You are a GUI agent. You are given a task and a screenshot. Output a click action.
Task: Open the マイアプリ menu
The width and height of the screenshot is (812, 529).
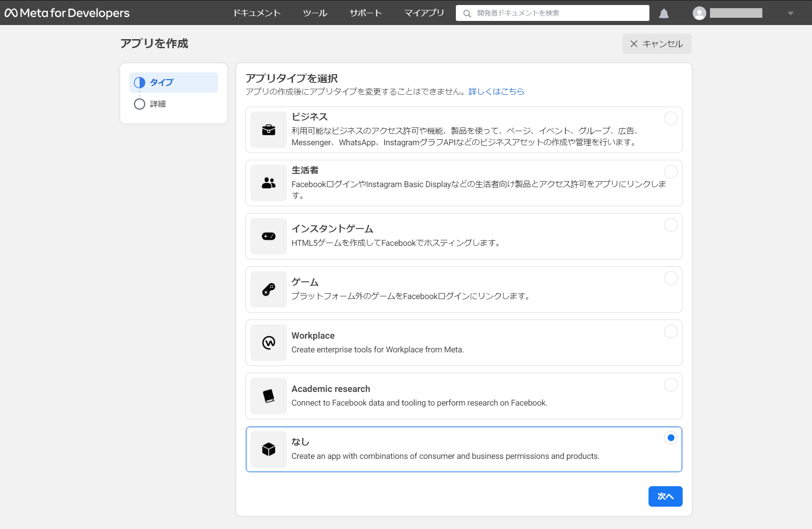[424, 13]
